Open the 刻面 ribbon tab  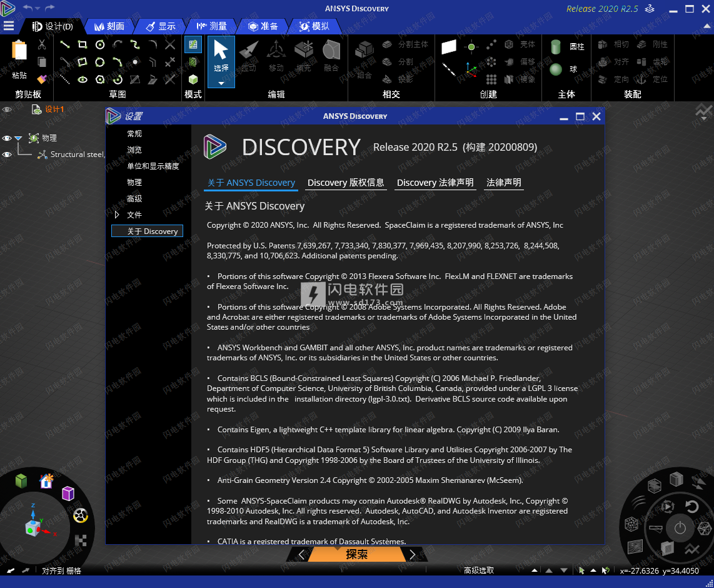tap(109, 26)
